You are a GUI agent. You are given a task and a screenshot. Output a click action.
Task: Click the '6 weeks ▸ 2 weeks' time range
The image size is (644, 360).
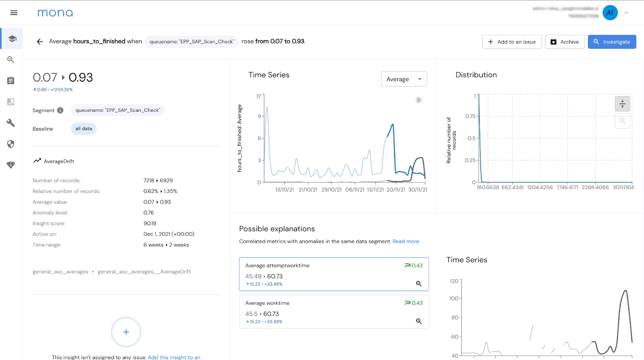coord(166,245)
